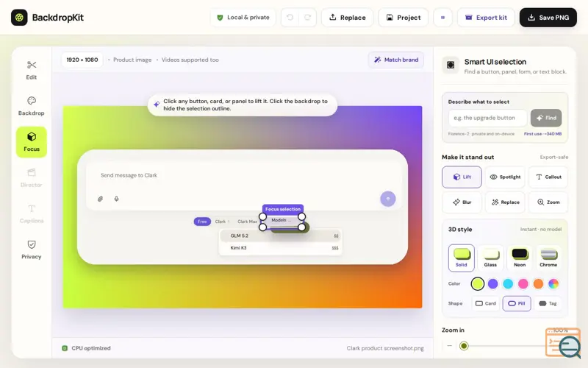Choose the Chrome 3D style
Screen dimensions: 588x368
[548, 258]
